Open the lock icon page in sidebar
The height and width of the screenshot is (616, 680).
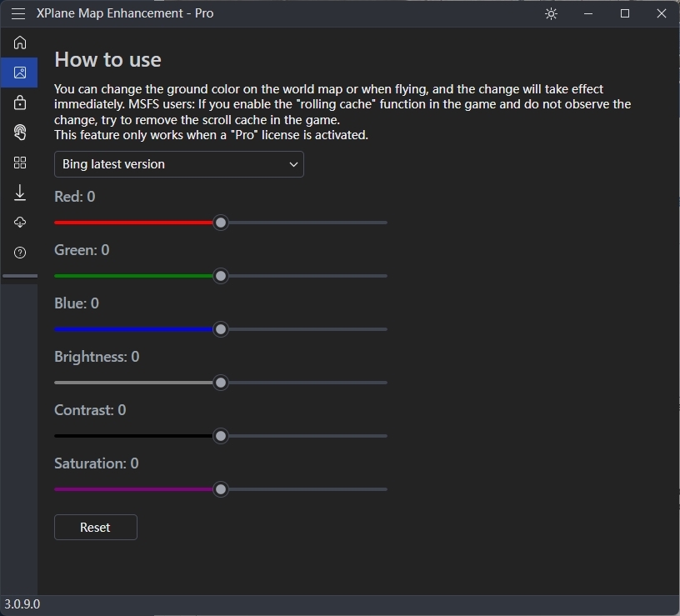pyautogui.click(x=20, y=103)
